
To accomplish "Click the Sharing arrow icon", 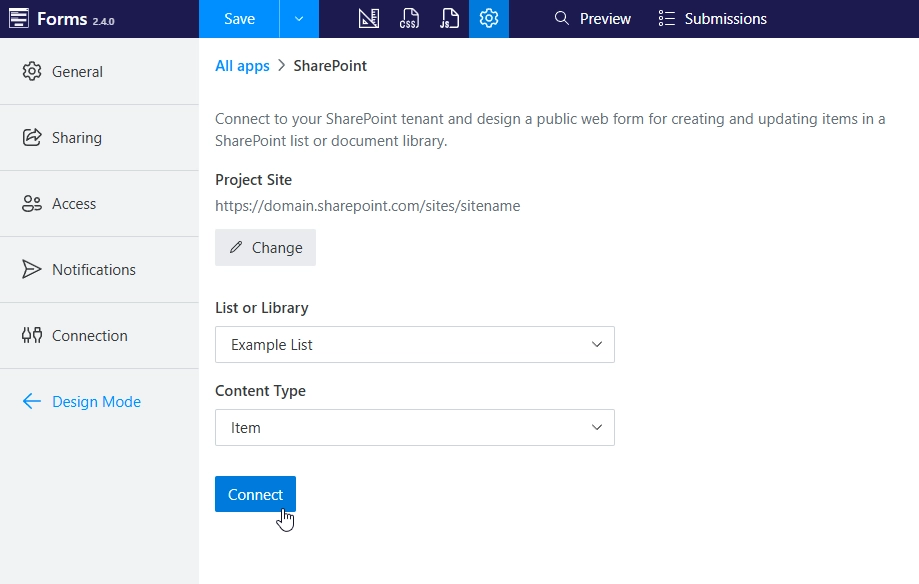I will pyautogui.click(x=32, y=137).
